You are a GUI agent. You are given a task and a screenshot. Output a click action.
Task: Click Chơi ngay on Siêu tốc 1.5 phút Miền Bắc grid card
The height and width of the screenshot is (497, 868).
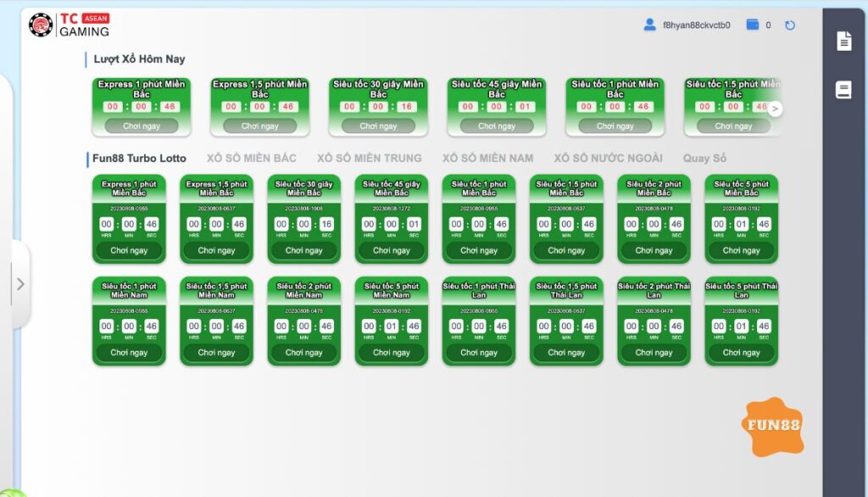coord(566,250)
